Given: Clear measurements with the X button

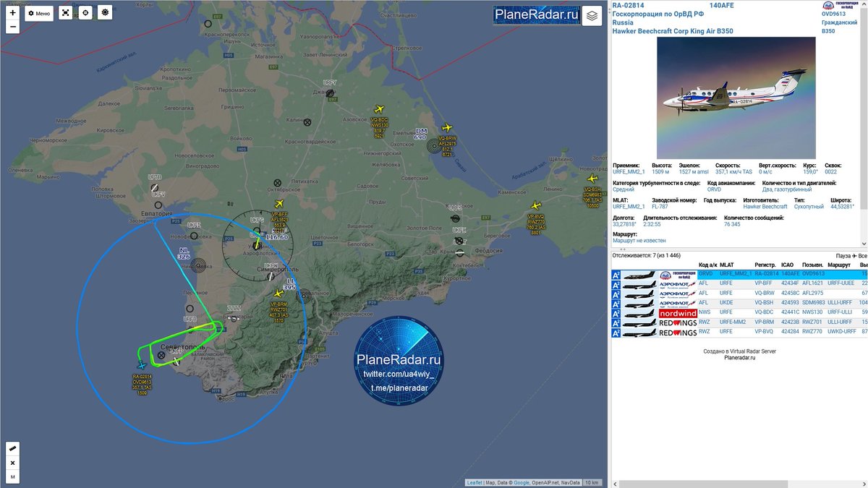Looking at the screenshot, I should pyautogui.click(x=12, y=463).
